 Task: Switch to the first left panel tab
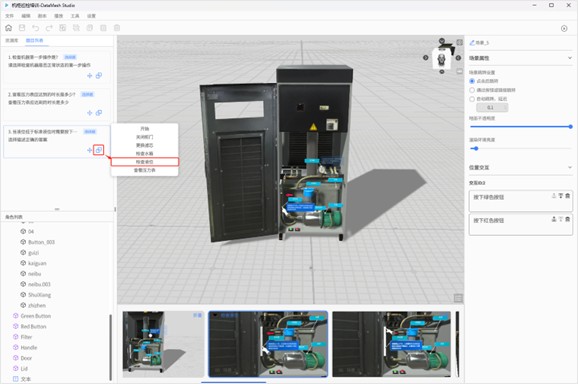pos(12,41)
